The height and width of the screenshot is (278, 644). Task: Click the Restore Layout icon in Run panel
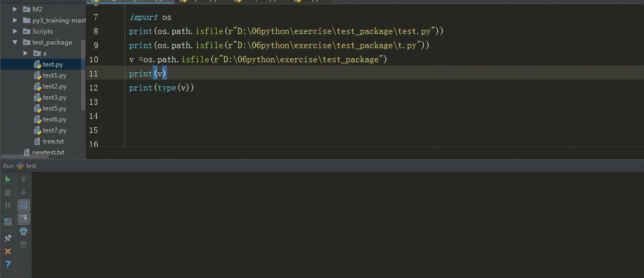(x=8, y=221)
